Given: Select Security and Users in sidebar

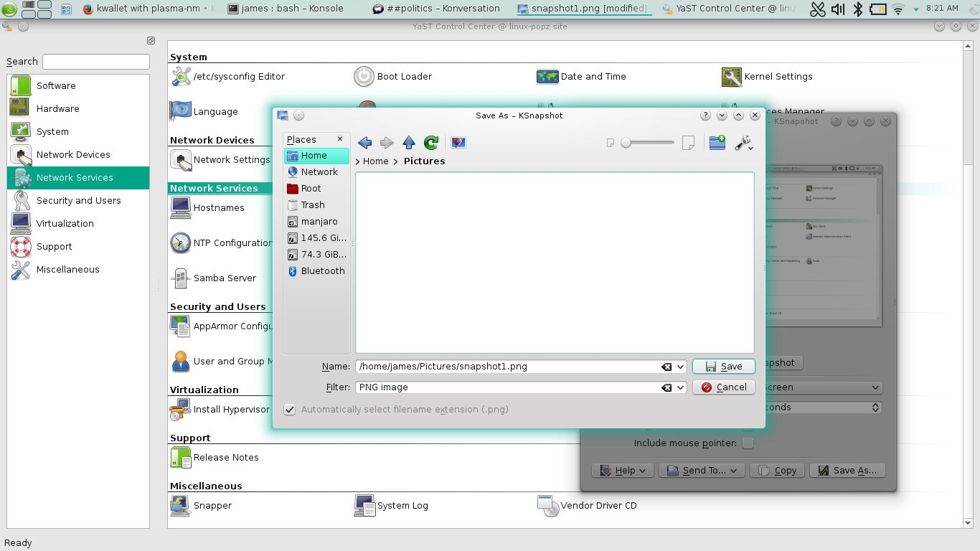Looking at the screenshot, I should (x=78, y=201).
